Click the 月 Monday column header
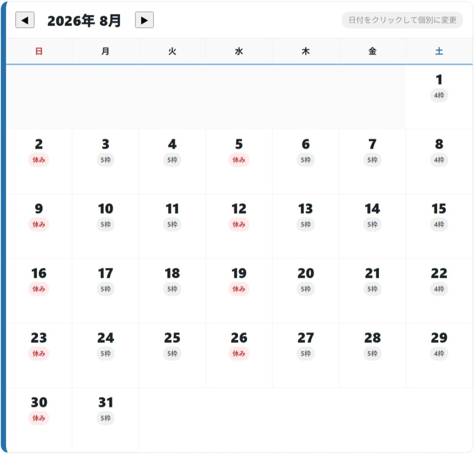 coord(106,51)
